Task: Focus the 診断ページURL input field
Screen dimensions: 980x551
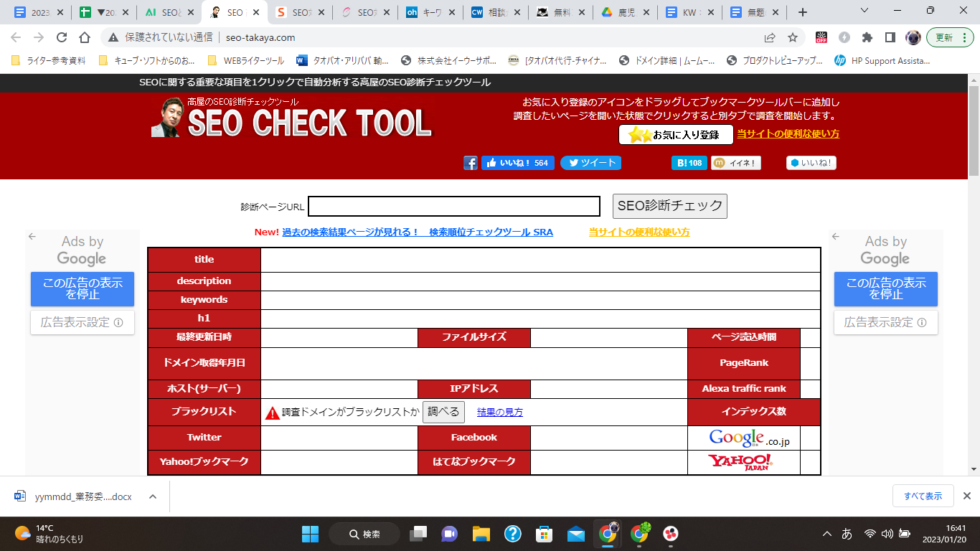Action: [454, 207]
